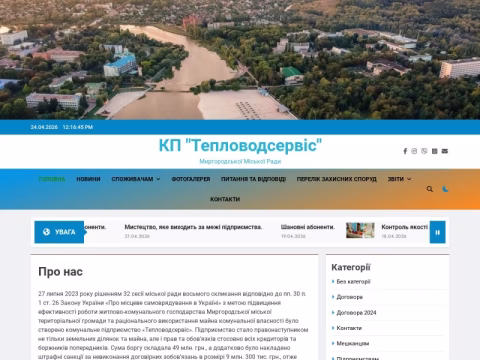Open category Договора 2024
This screenshot has height=360, width=480.
356,313
